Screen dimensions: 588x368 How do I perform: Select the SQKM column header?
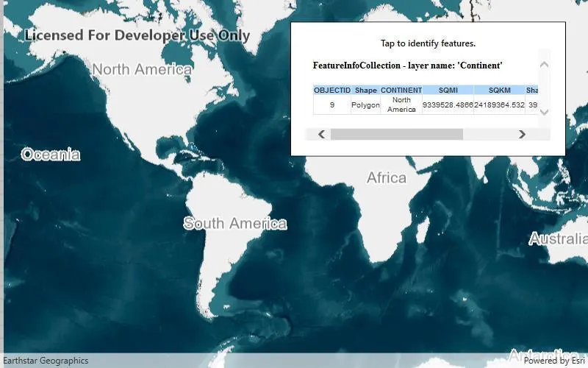(500, 90)
